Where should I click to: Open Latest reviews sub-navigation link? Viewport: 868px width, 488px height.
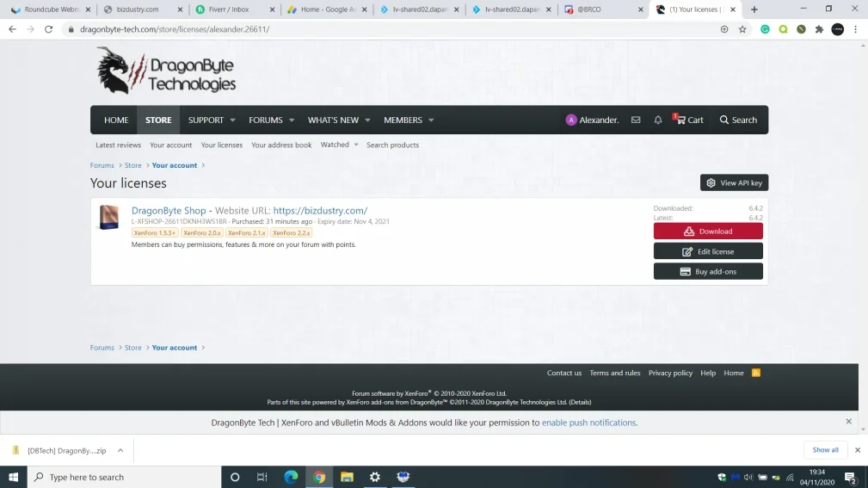click(x=118, y=145)
